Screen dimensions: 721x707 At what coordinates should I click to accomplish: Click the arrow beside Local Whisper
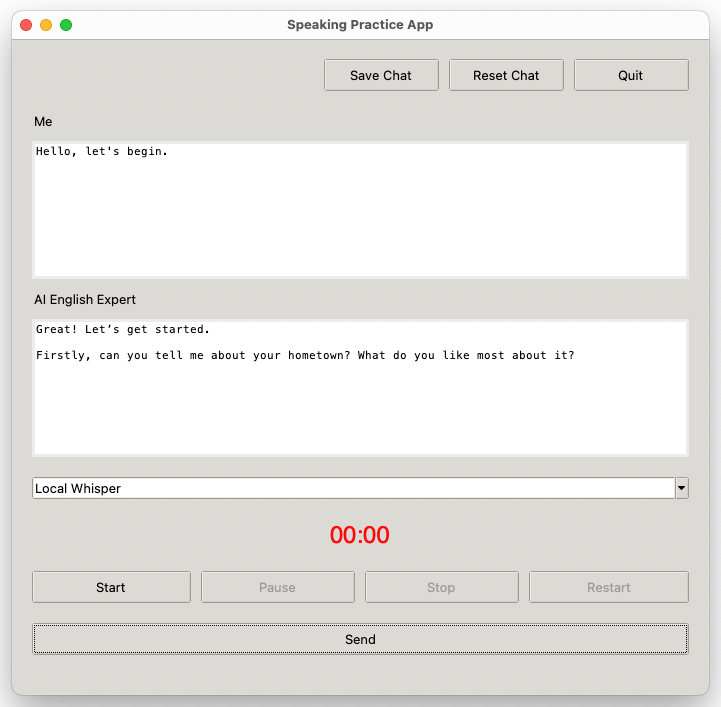pyautogui.click(x=681, y=488)
